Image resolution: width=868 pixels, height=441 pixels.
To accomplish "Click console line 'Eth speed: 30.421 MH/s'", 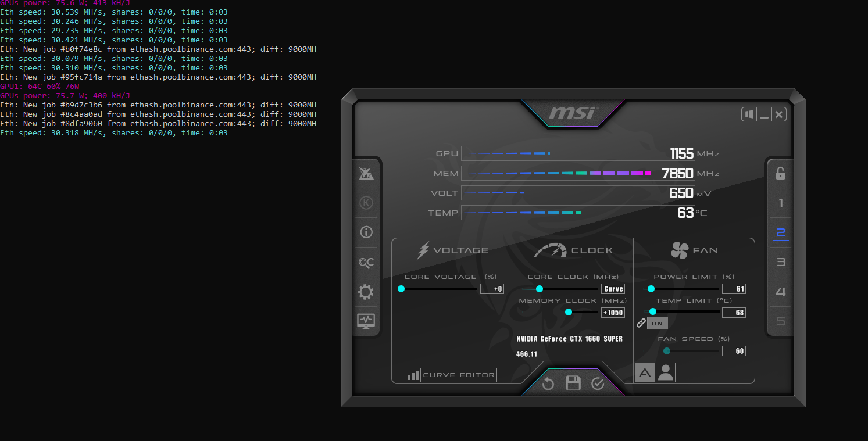I will 114,40.
